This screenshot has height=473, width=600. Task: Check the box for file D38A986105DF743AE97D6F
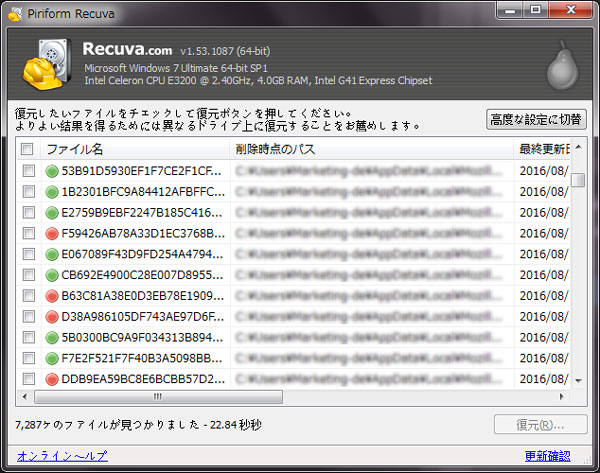29,316
